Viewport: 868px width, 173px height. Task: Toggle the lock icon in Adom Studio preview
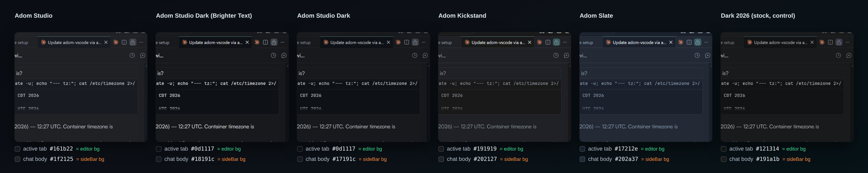[133, 42]
